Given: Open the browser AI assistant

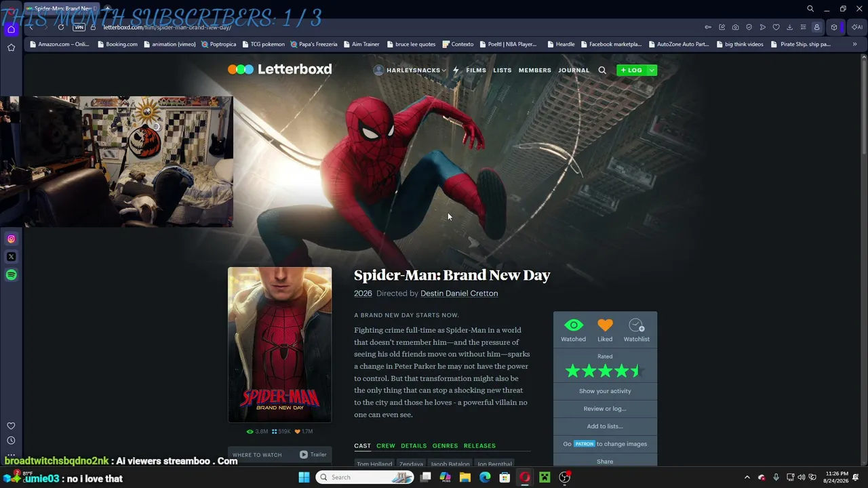Looking at the screenshot, I should [857, 27].
